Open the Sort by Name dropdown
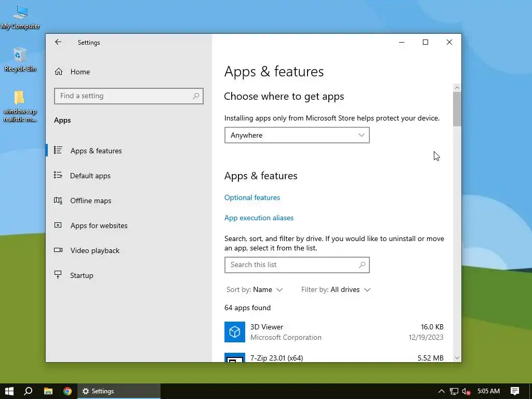 click(x=255, y=289)
